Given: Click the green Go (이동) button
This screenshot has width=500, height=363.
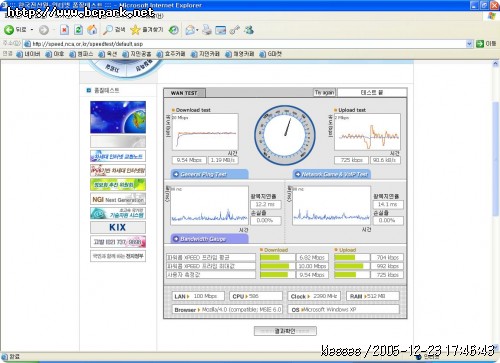Looking at the screenshot, I should point(486,44).
